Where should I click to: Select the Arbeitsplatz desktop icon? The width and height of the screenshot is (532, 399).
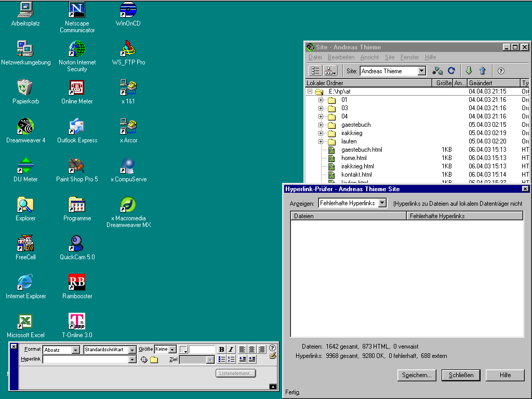pos(25,14)
